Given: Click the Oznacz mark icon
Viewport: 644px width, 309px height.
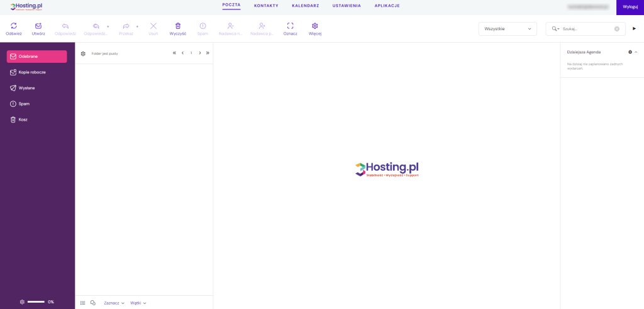Looking at the screenshot, I should point(291,26).
